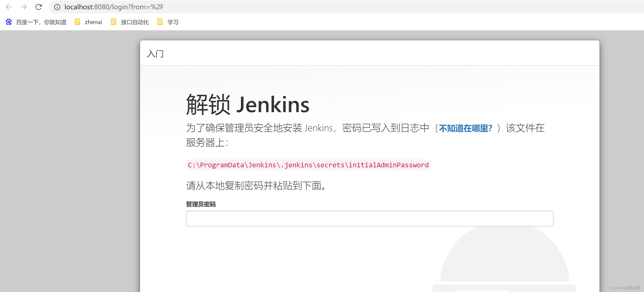Viewport: 644px width, 292px height.
Task: Click the 解锁 Jenkins heading
Action: coord(248,105)
